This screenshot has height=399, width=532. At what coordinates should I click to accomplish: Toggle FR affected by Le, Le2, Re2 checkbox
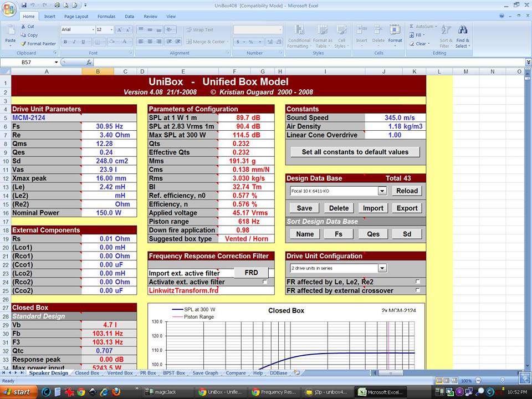(418, 282)
